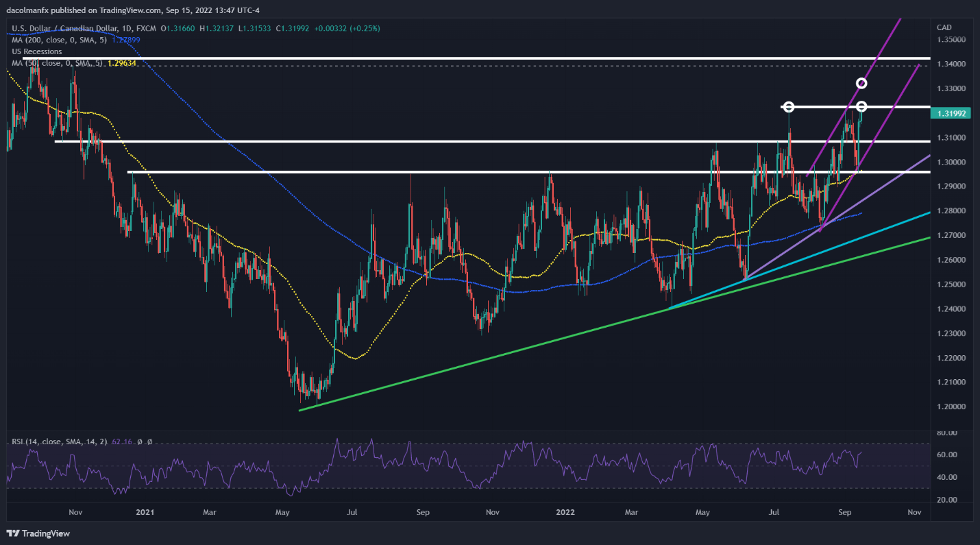Image resolution: width=980 pixels, height=545 pixels.
Task: Click the 2021 year label on time axis
Action: [x=146, y=512]
